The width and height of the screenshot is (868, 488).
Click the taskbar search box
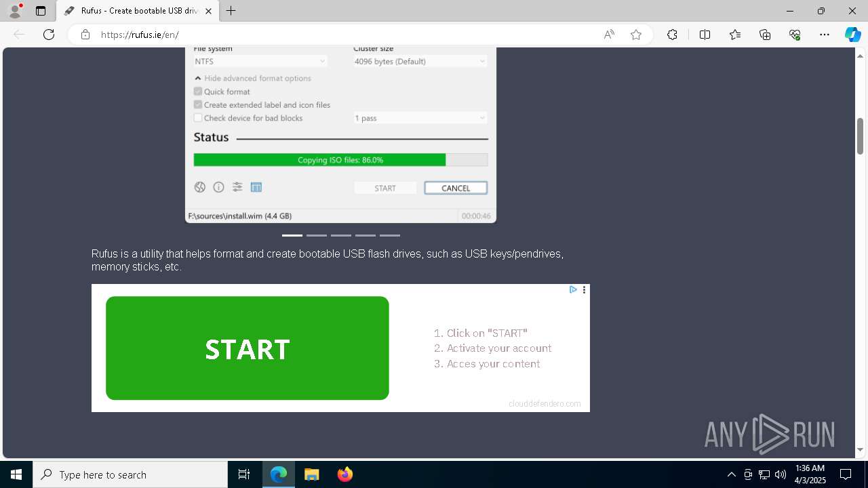130,474
